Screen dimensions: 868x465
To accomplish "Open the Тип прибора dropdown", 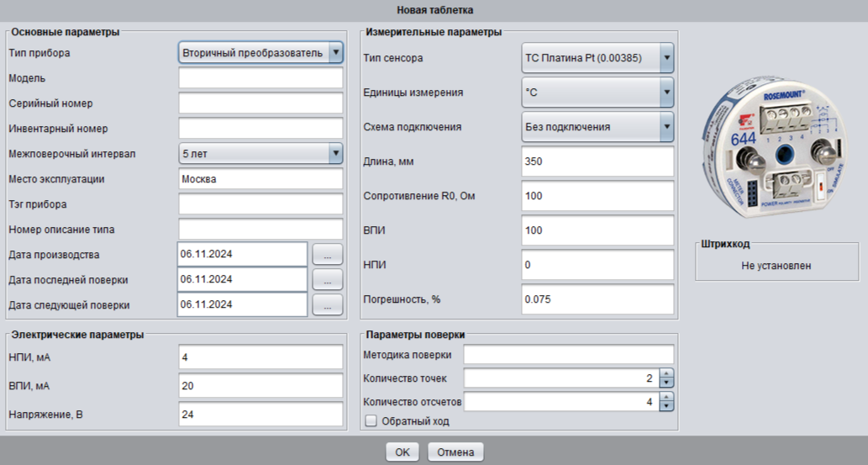I will [336, 53].
